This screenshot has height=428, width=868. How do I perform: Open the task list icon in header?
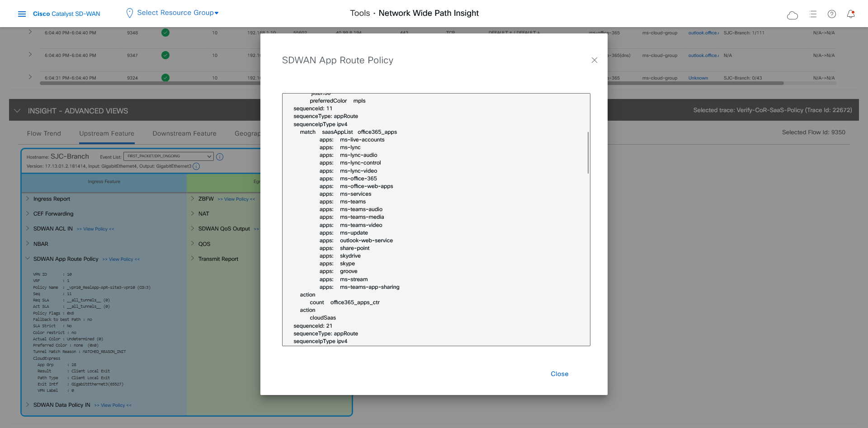click(813, 14)
